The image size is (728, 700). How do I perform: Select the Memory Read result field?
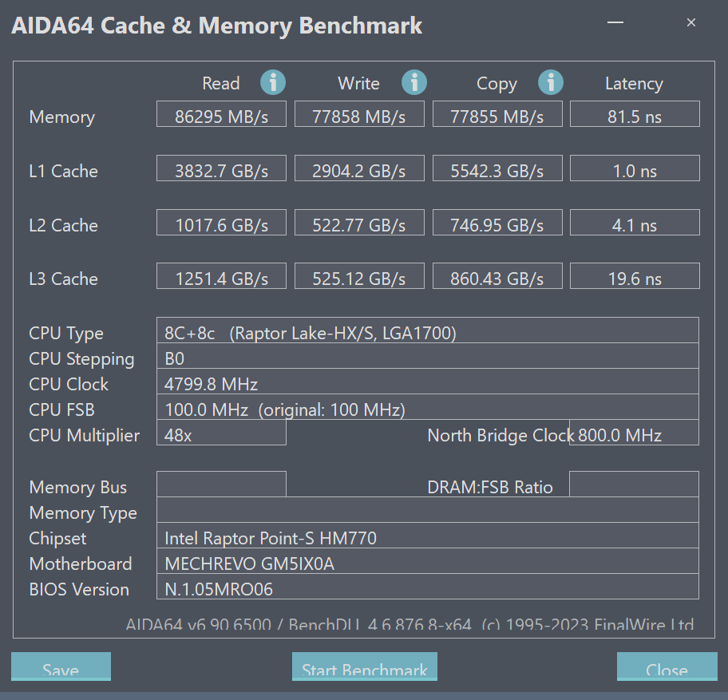tap(221, 114)
